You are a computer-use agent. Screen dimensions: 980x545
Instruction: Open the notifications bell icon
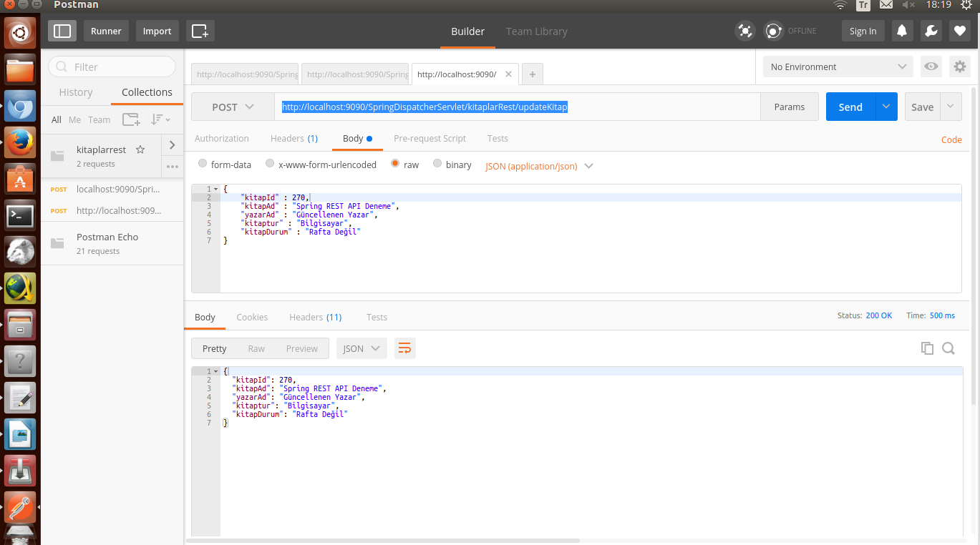point(902,31)
